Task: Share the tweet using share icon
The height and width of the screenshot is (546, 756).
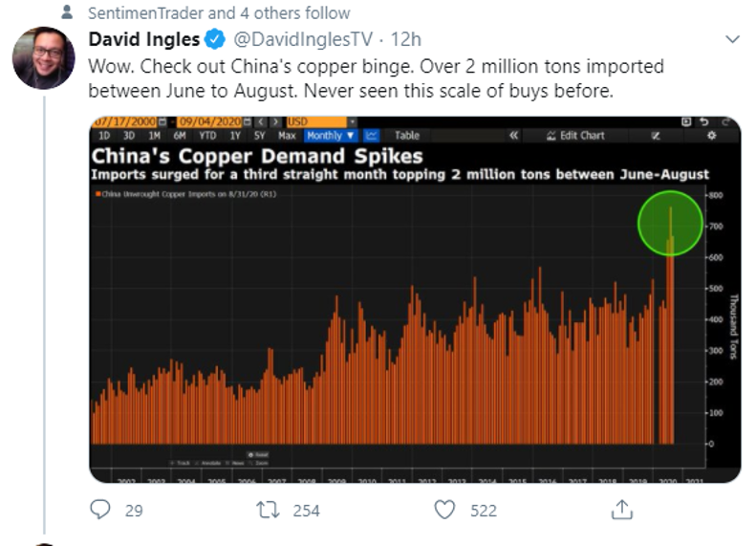Action: [621, 510]
